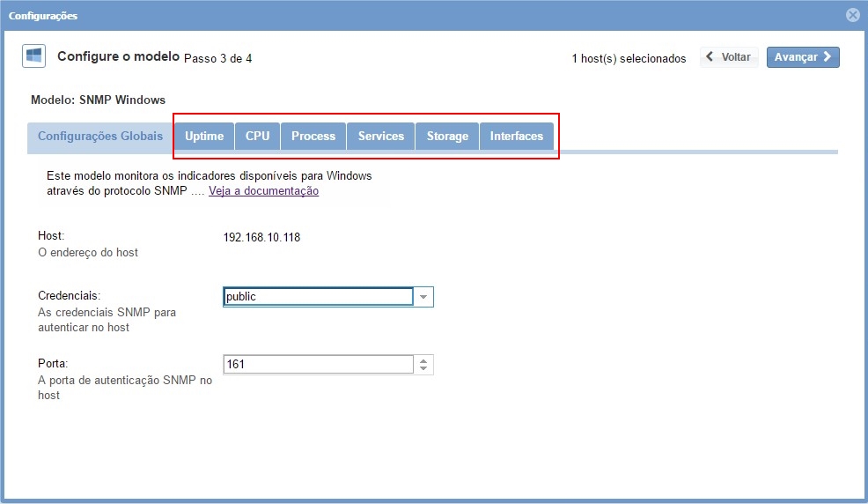Click the Configurações title bar text

tap(43, 16)
